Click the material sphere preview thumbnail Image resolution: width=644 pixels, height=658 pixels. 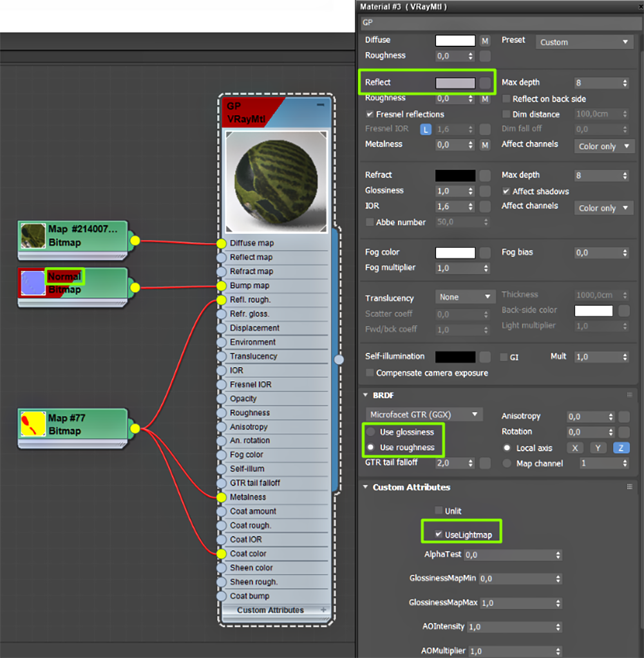[x=276, y=182]
